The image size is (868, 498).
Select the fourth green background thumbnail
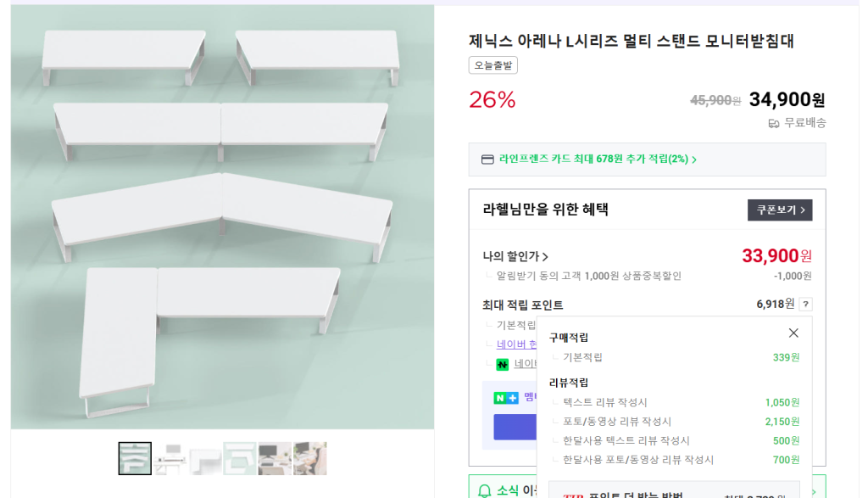click(x=240, y=458)
